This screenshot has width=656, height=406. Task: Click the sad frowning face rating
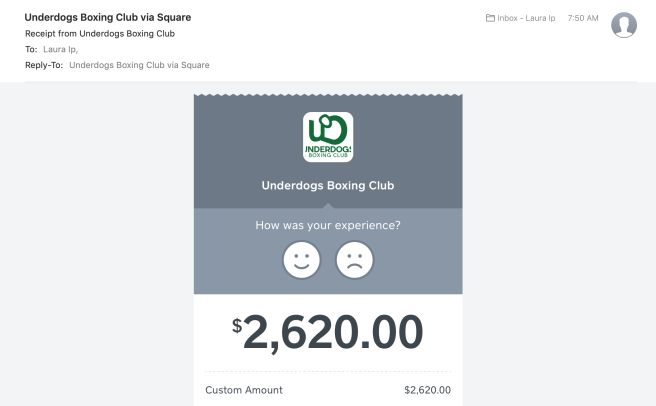coord(354,261)
